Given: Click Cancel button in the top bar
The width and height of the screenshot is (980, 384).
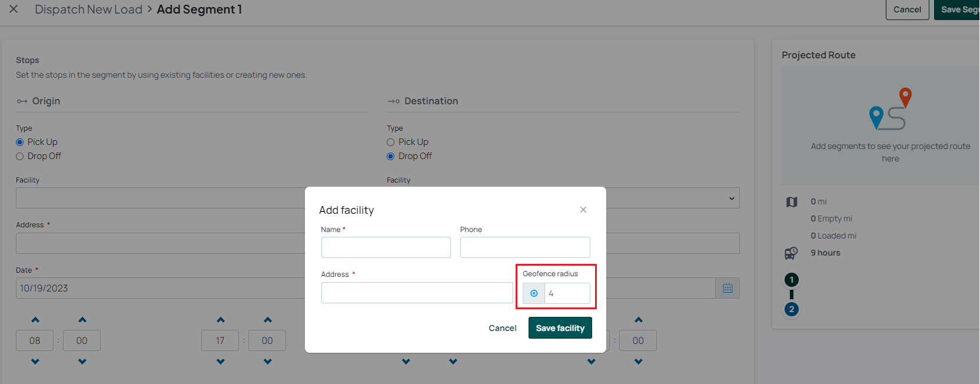Looking at the screenshot, I should point(907,9).
